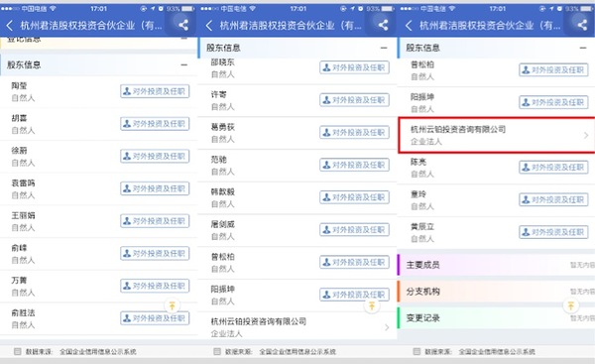Tap 股东信息 header label in middle screen
Viewport: 595px width, 364px height.
(223, 48)
